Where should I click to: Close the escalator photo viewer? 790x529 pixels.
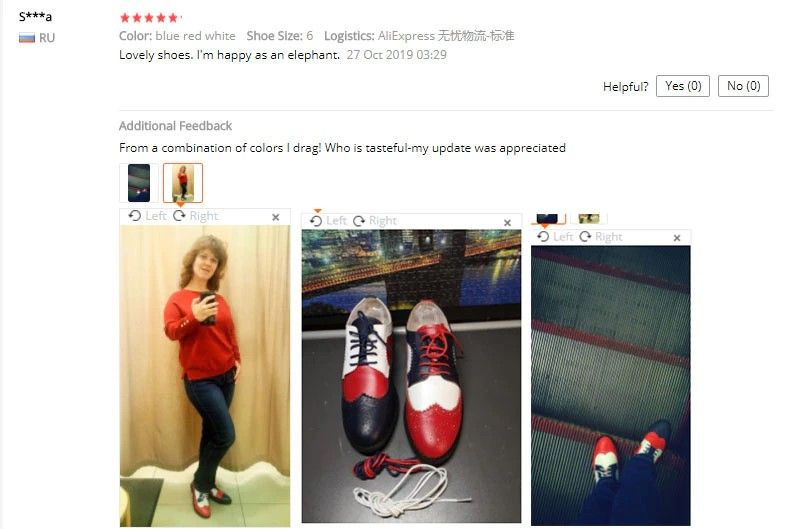point(677,238)
